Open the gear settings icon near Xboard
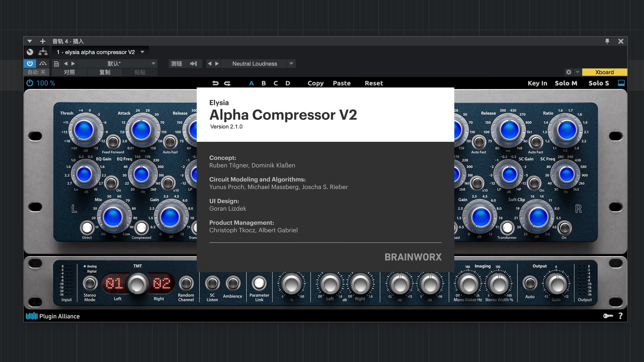Screen dimensions: 644x362 pyautogui.click(x=569, y=72)
